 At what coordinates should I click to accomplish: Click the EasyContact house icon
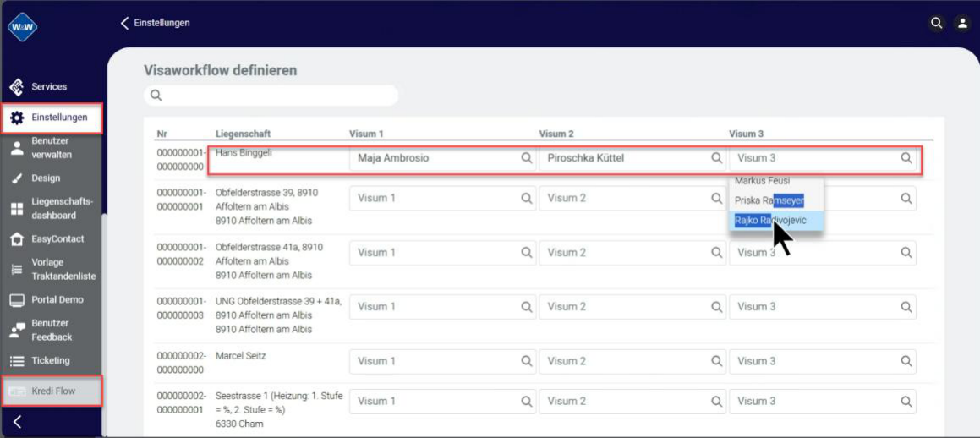[x=17, y=239]
